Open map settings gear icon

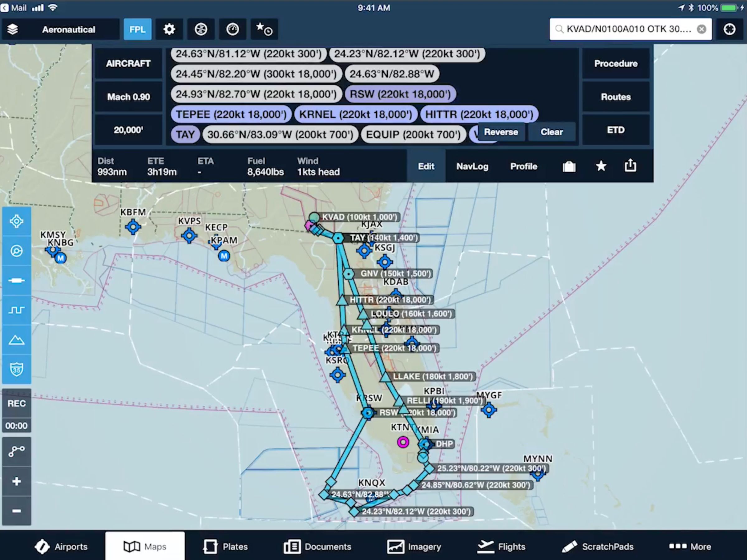point(169,29)
